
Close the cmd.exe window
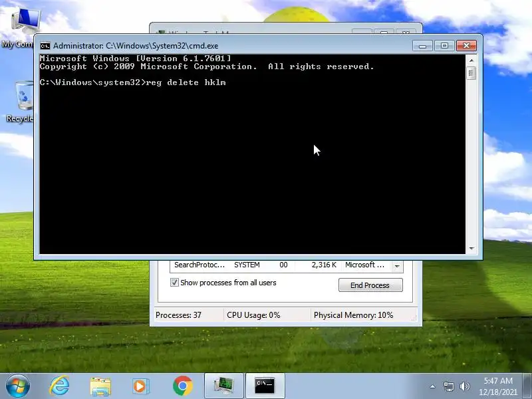click(466, 45)
